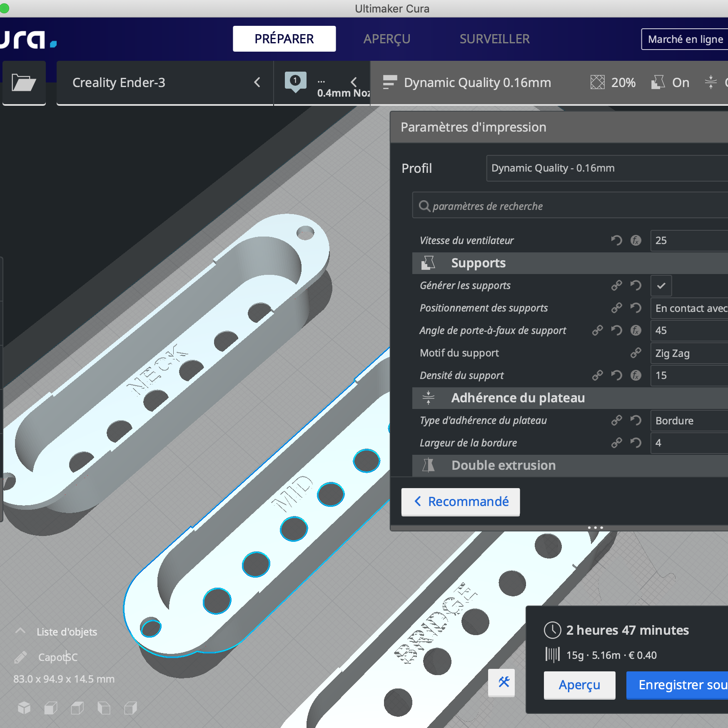
Task: Collapse the Liste d'objets panel
Action: tap(20, 631)
